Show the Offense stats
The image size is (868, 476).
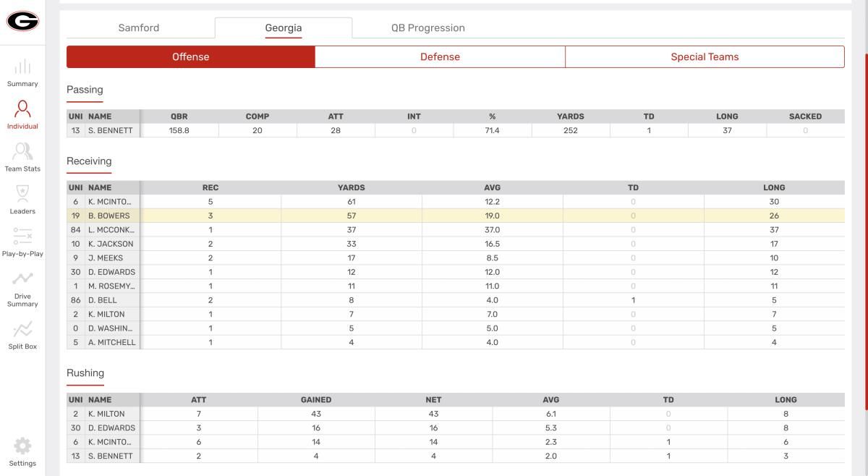point(191,57)
